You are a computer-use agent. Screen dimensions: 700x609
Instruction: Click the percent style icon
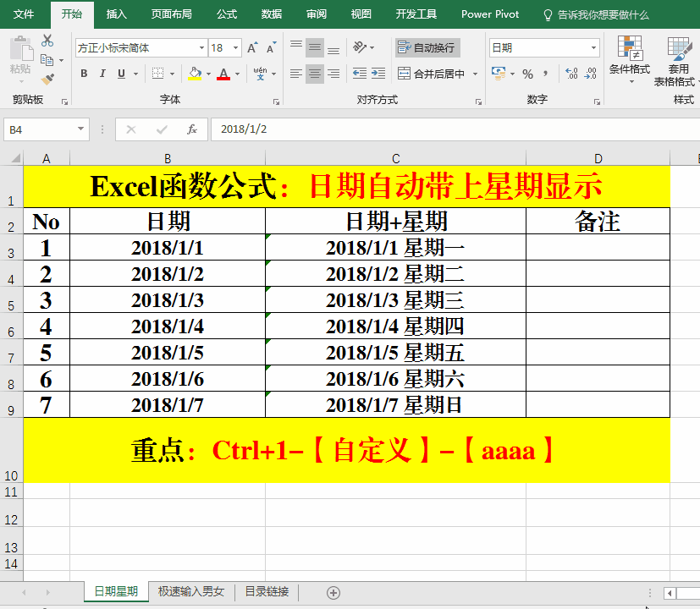tap(527, 74)
